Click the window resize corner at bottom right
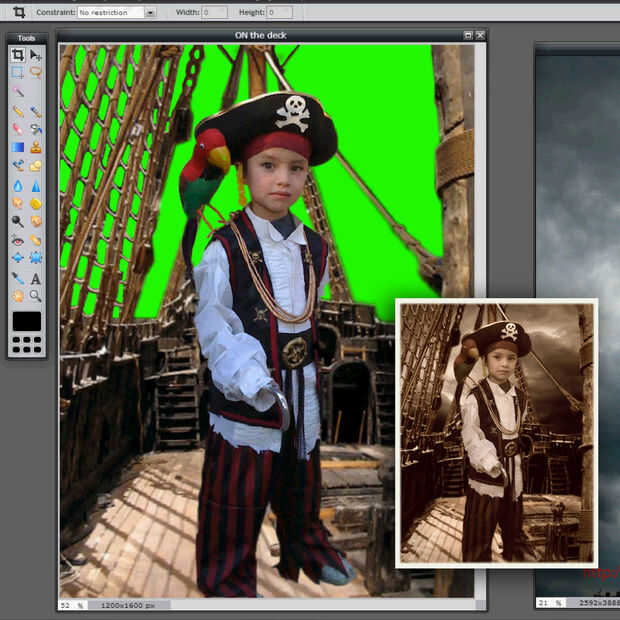The height and width of the screenshot is (620, 620). [480, 605]
